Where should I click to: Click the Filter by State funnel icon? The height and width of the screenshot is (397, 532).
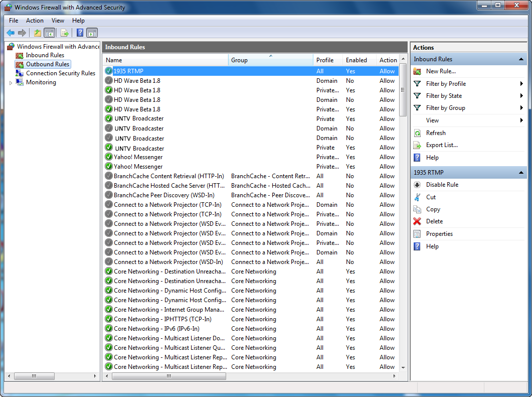(417, 96)
